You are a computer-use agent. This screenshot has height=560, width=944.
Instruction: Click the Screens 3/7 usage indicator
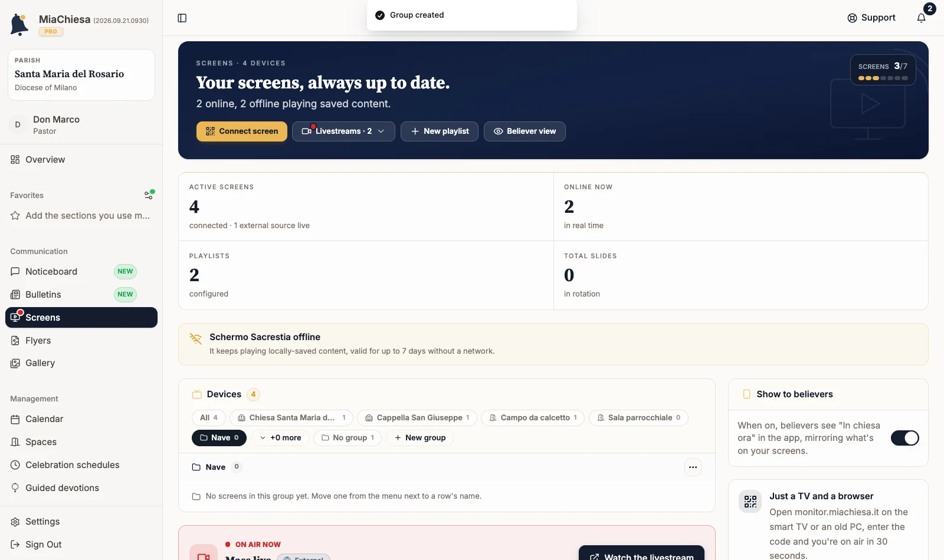(x=883, y=71)
